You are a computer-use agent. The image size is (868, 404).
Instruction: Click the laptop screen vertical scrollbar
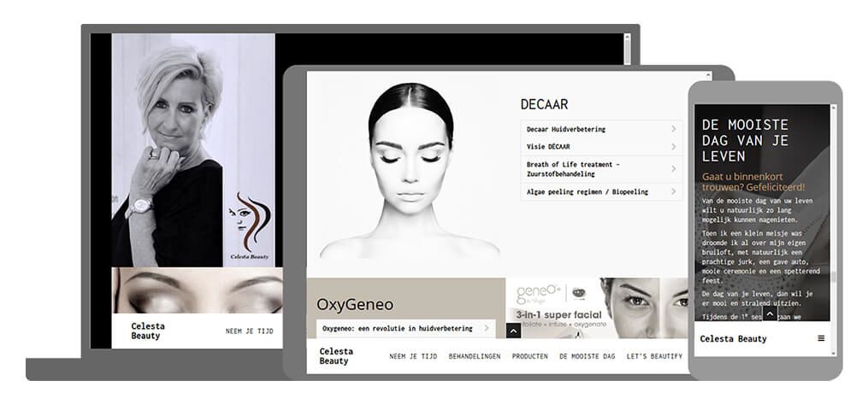coord(627,50)
